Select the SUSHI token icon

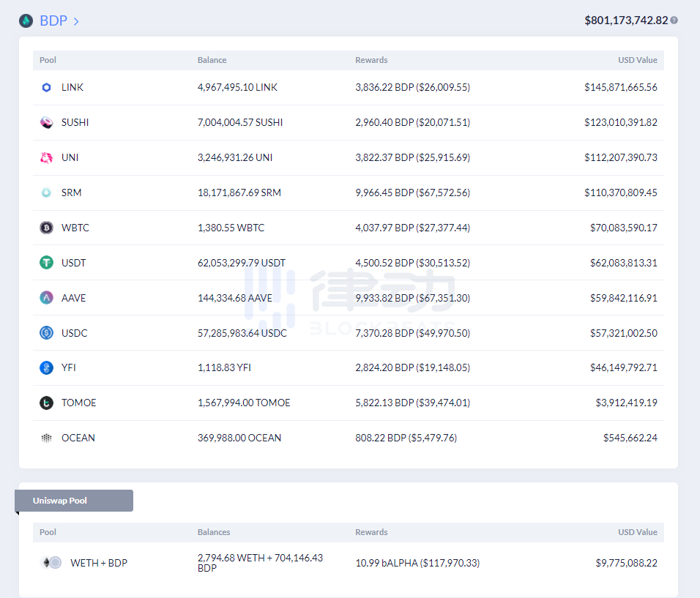(x=46, y=122)
